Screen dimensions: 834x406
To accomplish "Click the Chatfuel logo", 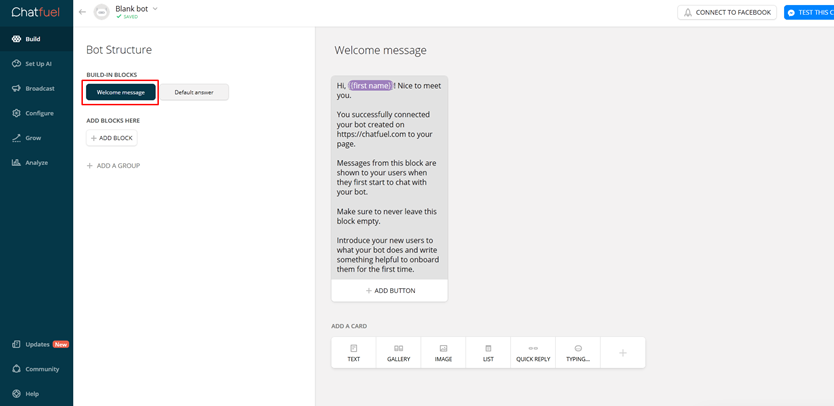I will (36, 12).
